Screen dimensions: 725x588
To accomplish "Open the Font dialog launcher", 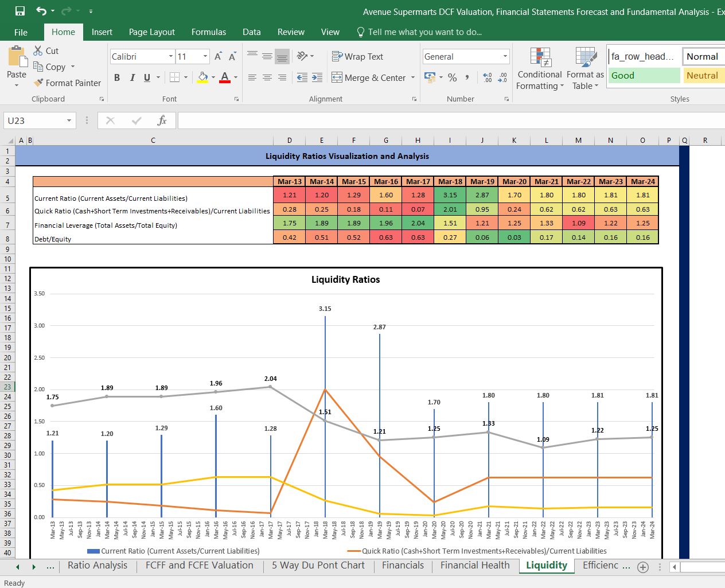I will [236, 99].
